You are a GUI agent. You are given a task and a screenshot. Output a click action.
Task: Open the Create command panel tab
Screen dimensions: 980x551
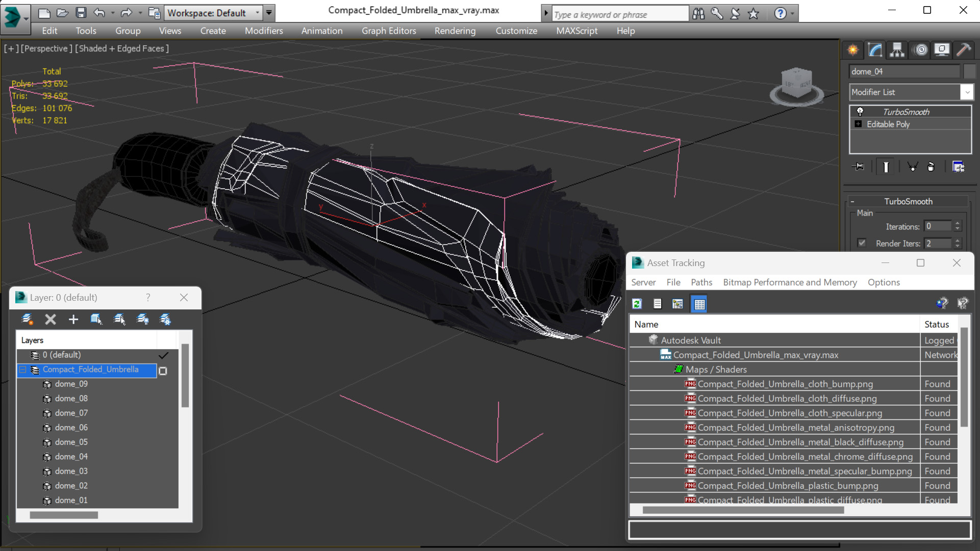coord(853,50)
